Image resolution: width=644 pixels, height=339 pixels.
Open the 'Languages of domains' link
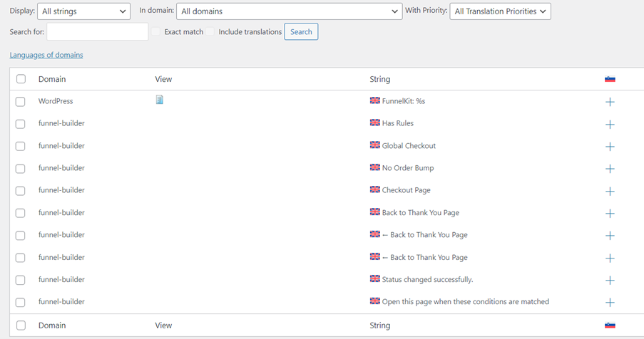[46, 55]
